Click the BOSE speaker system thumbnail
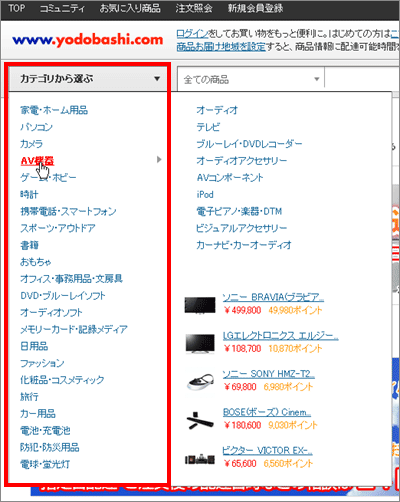 (x=200, y=421)
